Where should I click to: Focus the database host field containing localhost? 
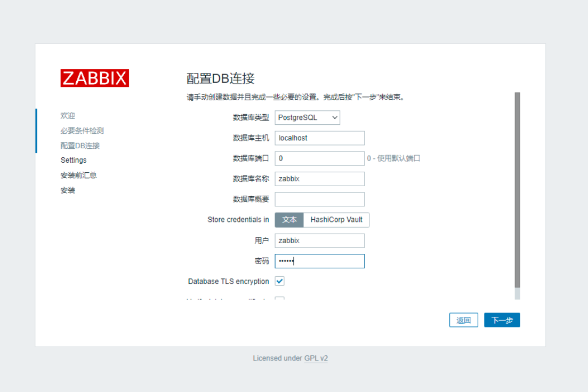coord(319,138)
